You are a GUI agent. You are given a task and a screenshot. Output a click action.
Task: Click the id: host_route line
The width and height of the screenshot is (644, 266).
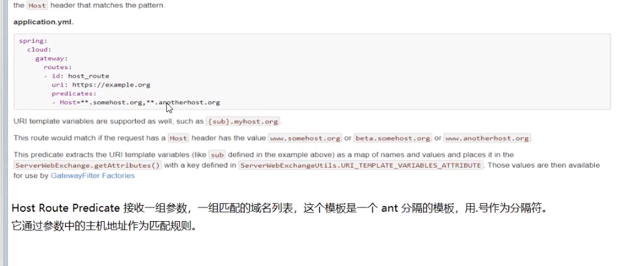pyautogui.click(x=77, y=76)
